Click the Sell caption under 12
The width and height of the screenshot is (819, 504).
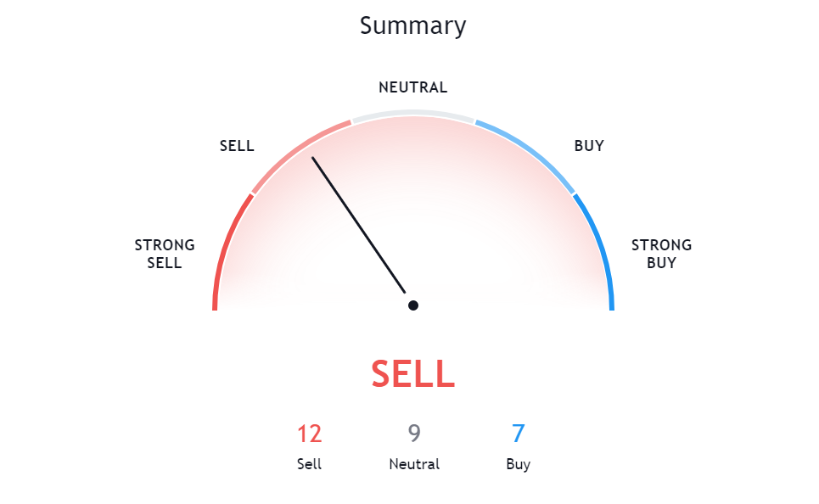(x=309, y=464)
